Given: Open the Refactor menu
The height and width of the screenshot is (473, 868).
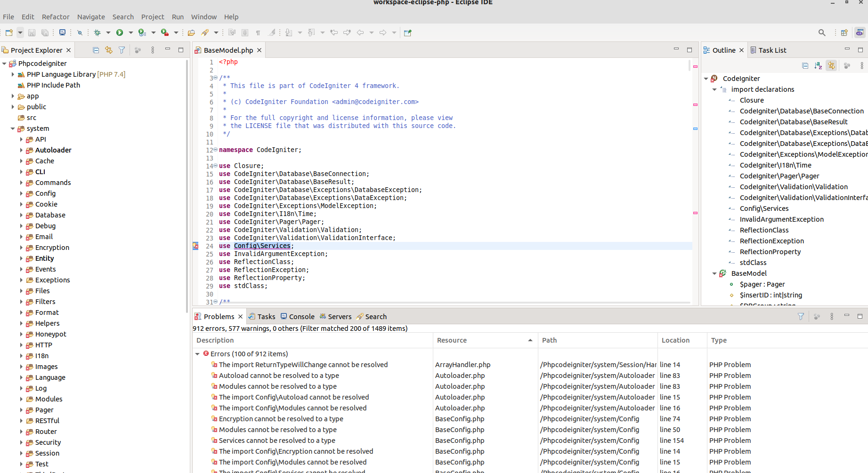Looking at the screenshot, I should (x=56, y=16).
